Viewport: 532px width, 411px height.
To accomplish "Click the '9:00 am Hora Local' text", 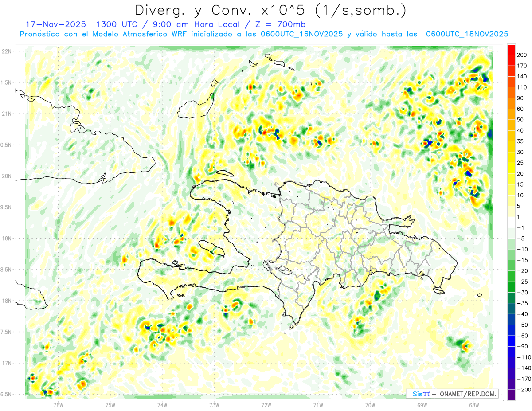I will tap(196, 24).
